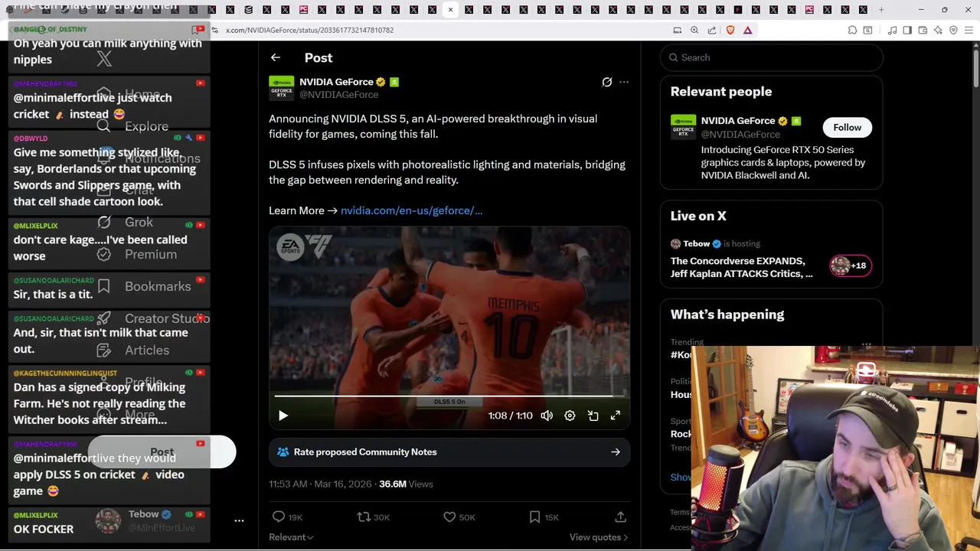Image resolution: width=980 pixels, height=551 pixels.
Task: Open the 36.6M Views count
Action: (x=406, y=484)
